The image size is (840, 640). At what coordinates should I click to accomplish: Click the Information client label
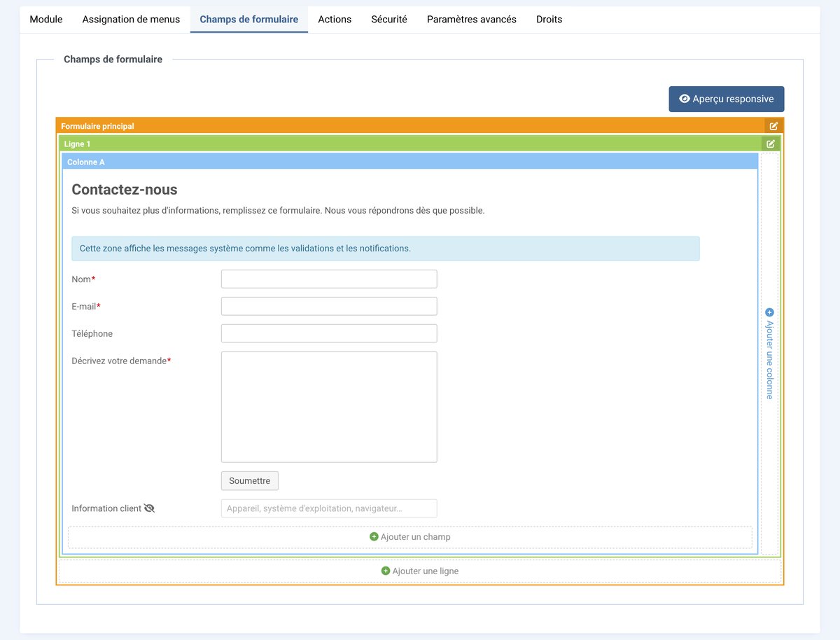click(106, 508)
